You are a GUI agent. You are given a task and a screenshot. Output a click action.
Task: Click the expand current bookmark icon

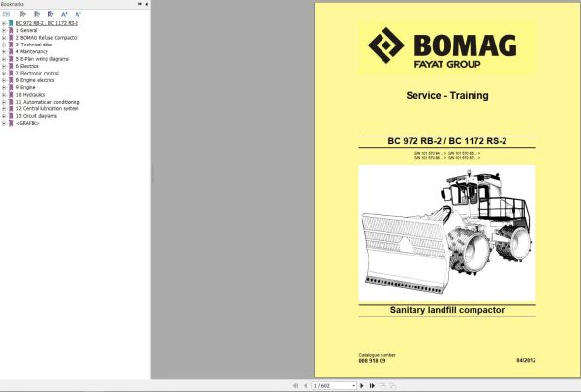(x=23, y=15)
